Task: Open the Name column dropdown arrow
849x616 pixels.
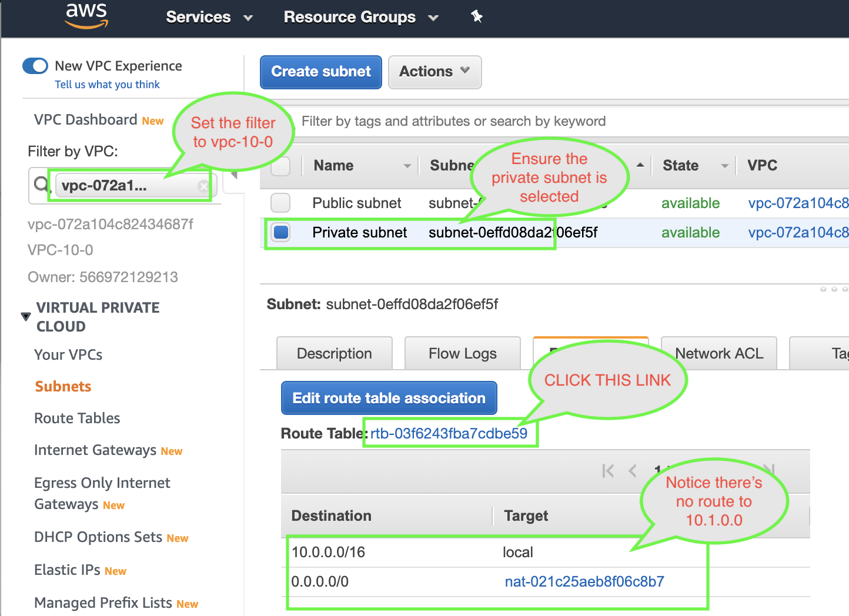Action: pyautogui.click(x=407, y=166)
